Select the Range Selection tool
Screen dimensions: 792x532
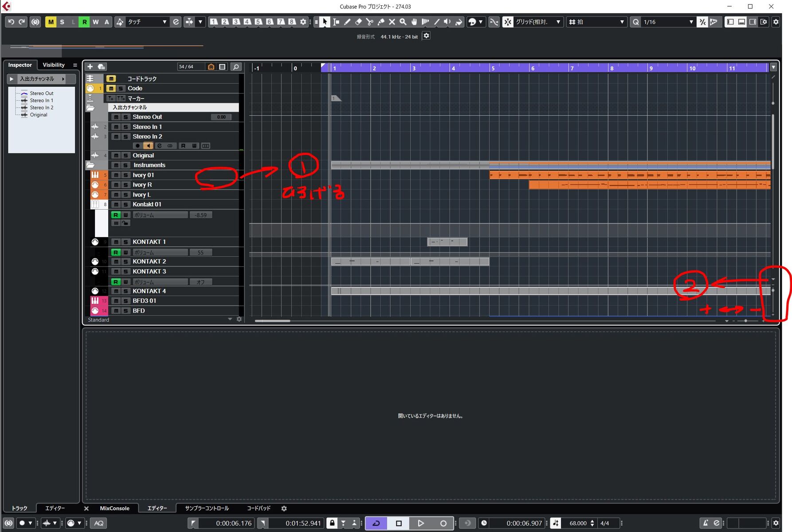pyautogui.click(x=336, y=22)
